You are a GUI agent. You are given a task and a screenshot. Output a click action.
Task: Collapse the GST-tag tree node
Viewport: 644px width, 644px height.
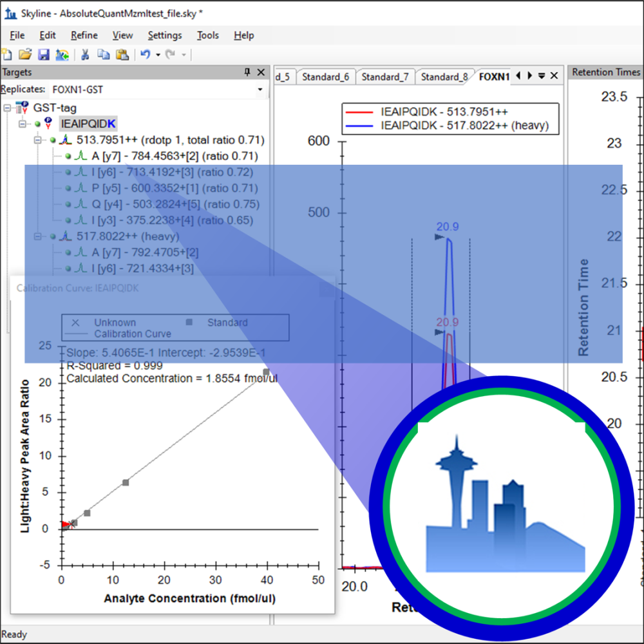pyautogui.click(x=7, y=108)
